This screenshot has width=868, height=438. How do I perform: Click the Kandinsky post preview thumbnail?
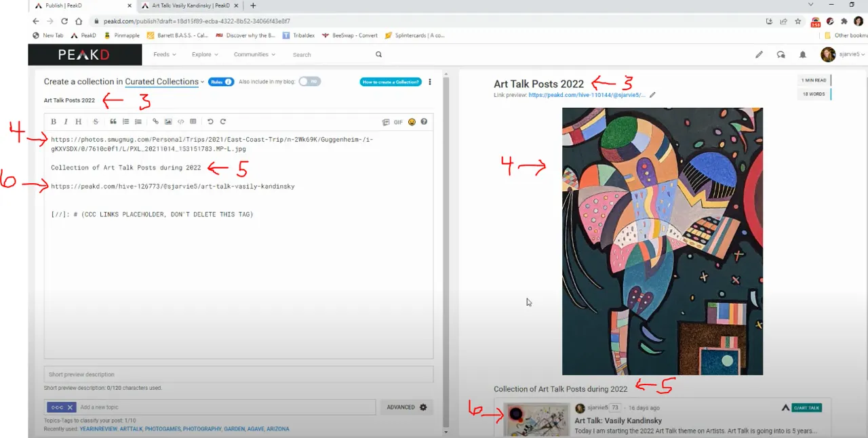pos(536,420)
